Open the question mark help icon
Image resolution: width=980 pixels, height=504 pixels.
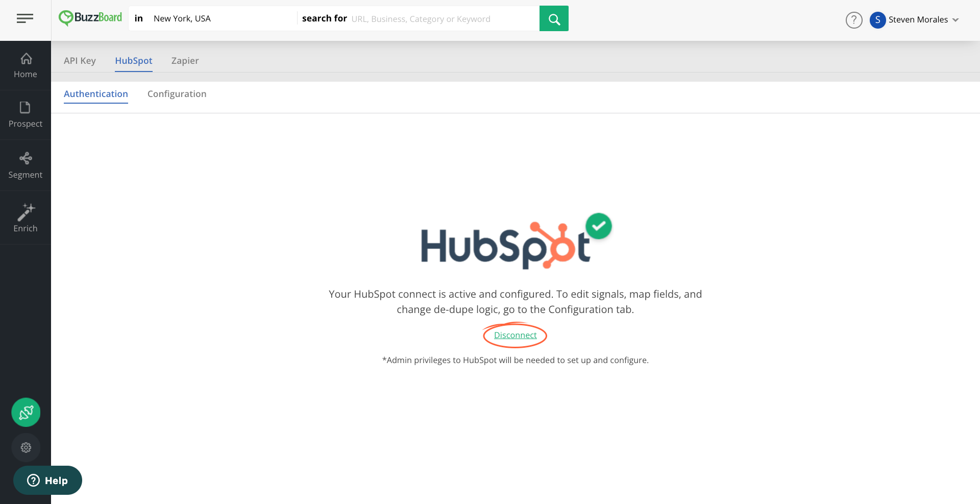click(854, 20)
